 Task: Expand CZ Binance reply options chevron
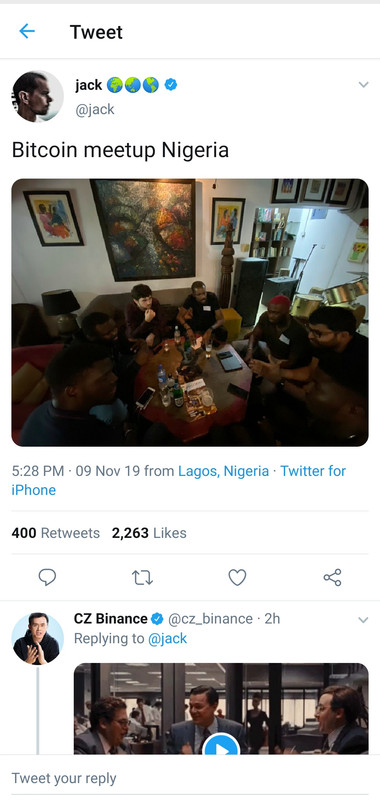[x=363, y=620]
